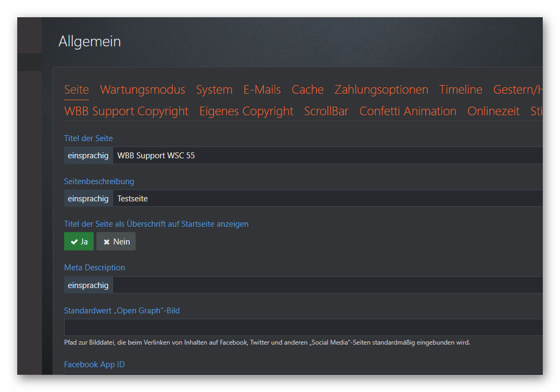Open the Eigenes Copyright tab
The height and width of the screenshot is (392, 560).
tap(246, 111)
